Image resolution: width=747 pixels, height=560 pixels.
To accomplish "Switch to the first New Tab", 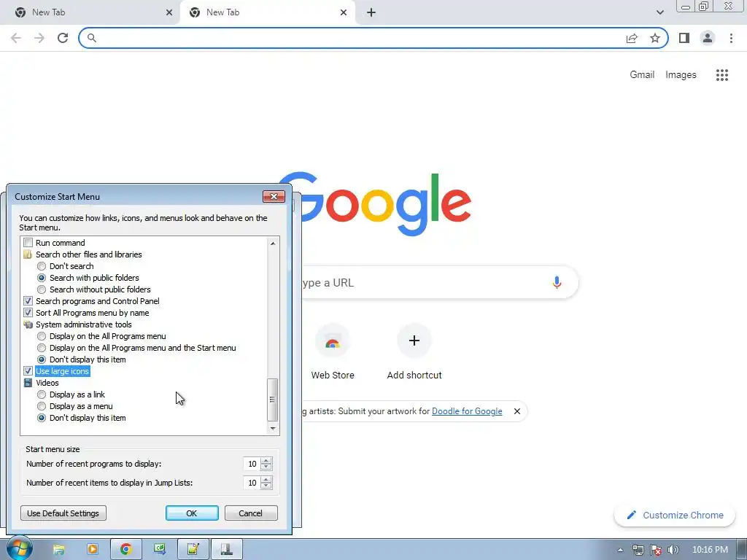I will (90, 12).
